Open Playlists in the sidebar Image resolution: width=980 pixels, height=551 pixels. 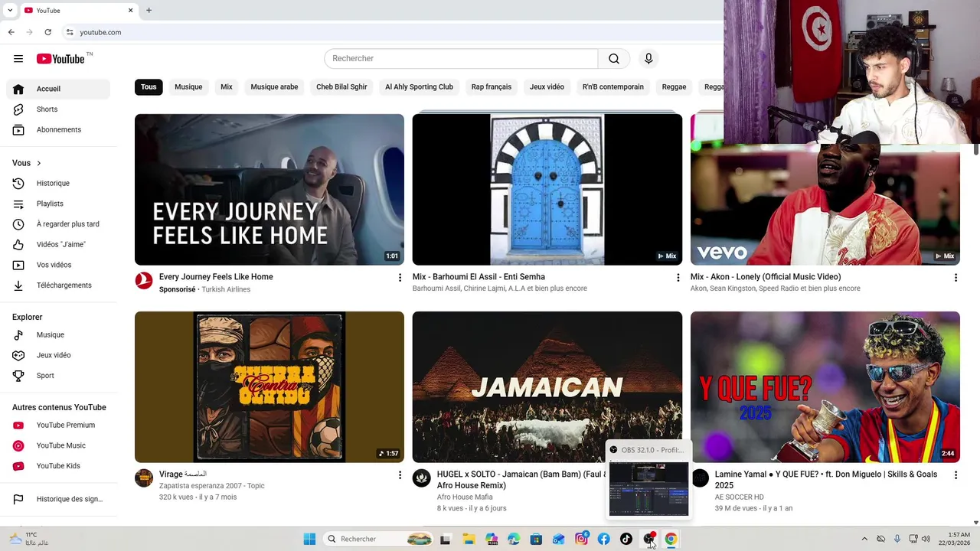tap(58, 204)
